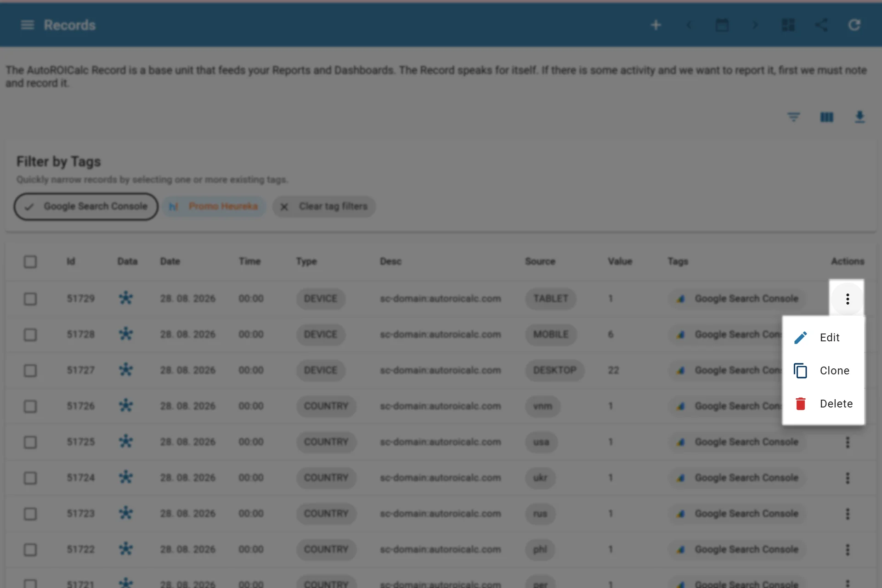The height and width of the screenshot is (588, 882).
Task: Select checkbox for record 51726
Action: point(30,407)
